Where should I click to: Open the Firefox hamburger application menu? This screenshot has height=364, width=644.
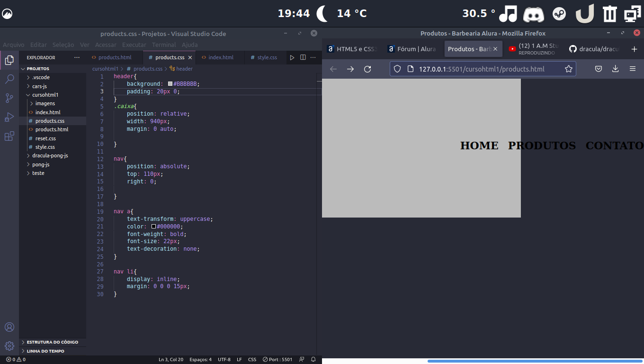pos(633,69)
